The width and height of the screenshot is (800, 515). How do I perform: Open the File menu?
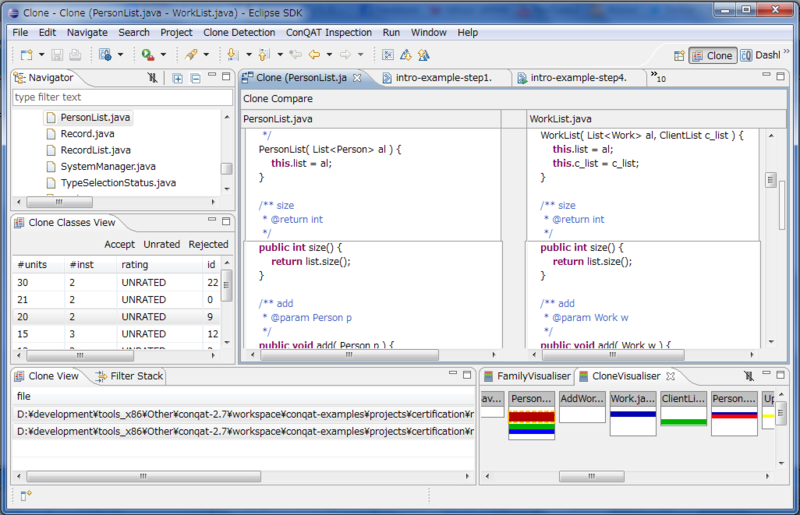pyautogui.click(x=20, y=32)
